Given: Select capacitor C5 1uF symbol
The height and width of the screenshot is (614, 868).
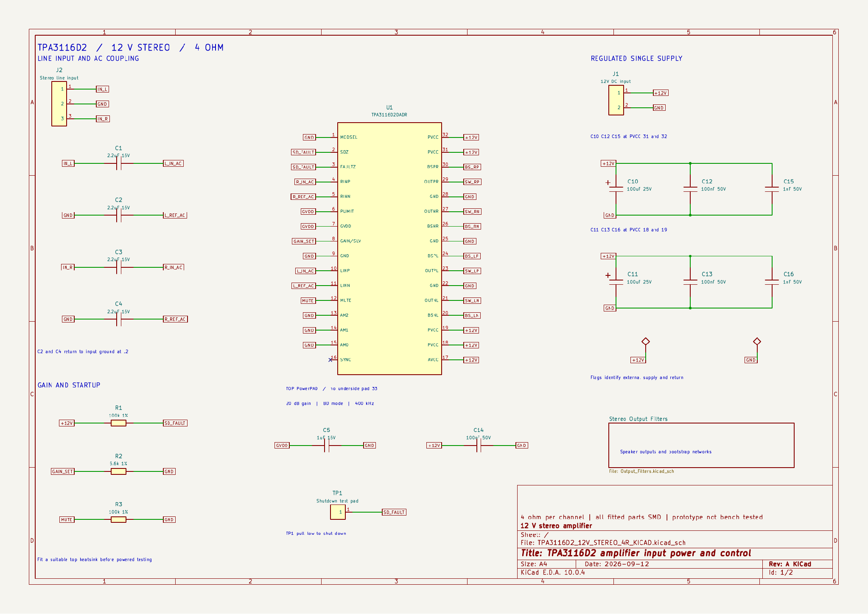Looking at the screenshot, I should tap(327, 446).
